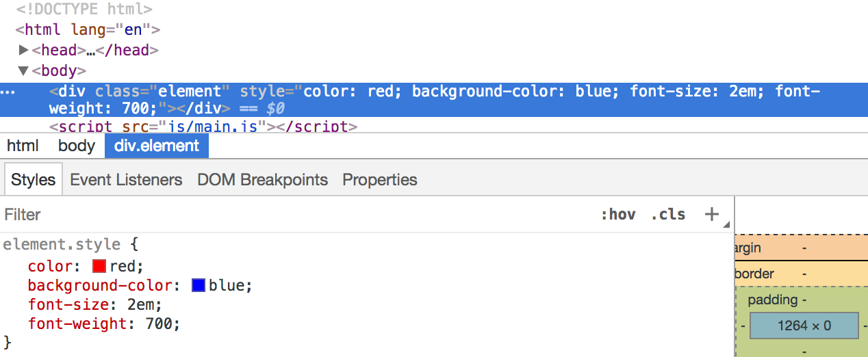The width and height of the screenshot is (868, 357).
Task: Select the script js/main.js element line
Action: click(x=203, y=127)
